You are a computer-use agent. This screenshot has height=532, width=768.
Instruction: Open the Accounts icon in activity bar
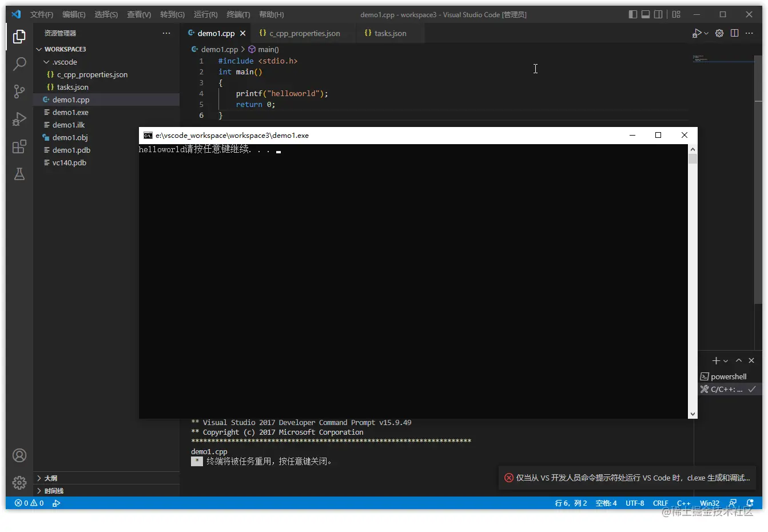[x=19, y=455]
